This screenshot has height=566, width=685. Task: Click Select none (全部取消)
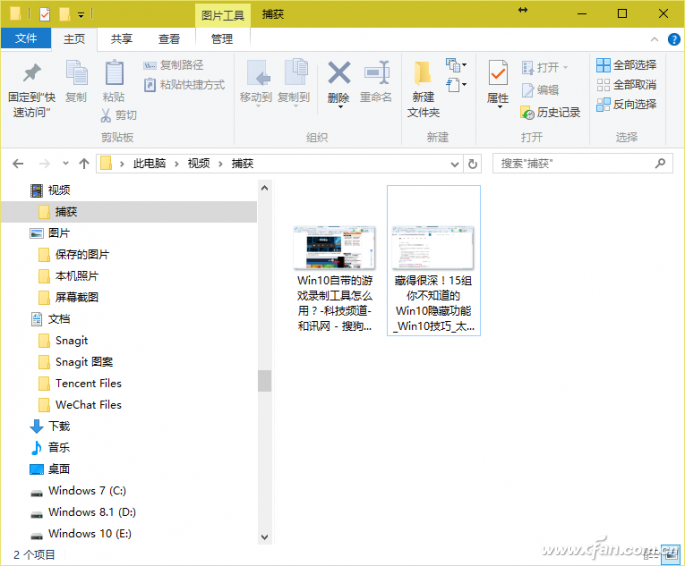point(626,85)
